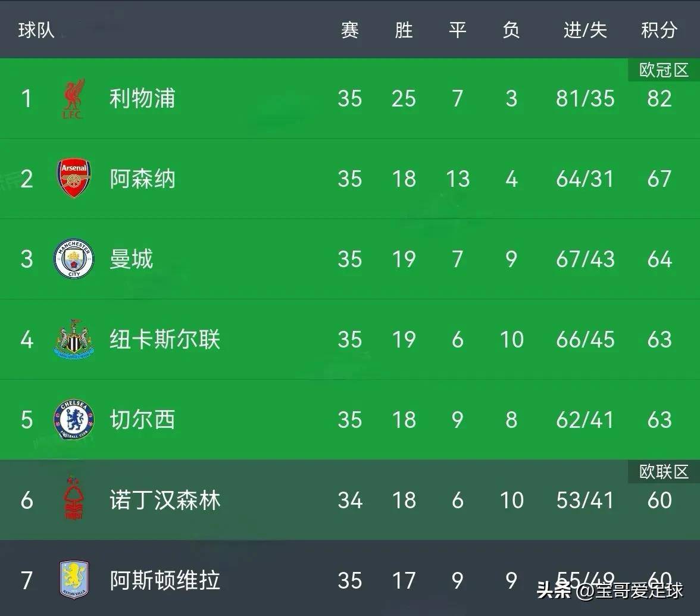Click the Newcastle United club crest

[x=74, y=339]
